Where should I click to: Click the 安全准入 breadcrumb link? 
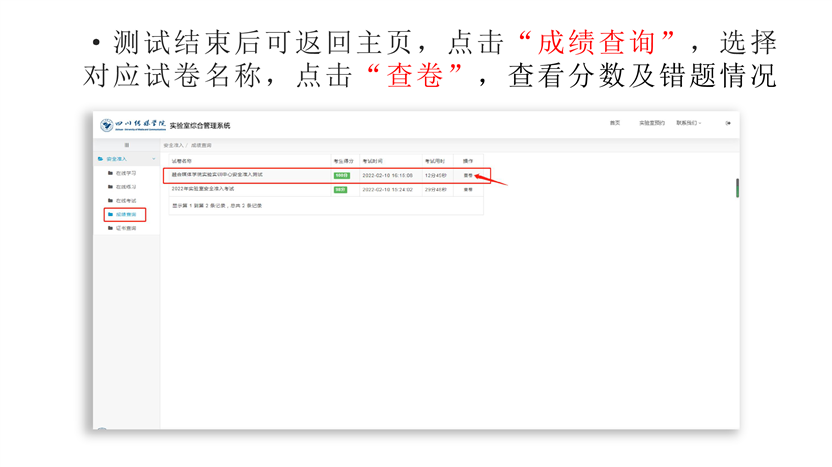(x=174, y=146)
